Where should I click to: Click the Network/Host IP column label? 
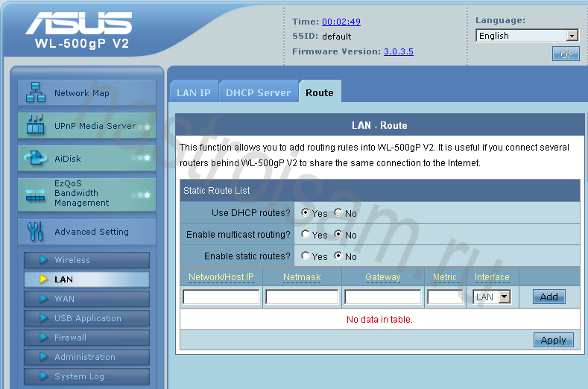[221, 276]
